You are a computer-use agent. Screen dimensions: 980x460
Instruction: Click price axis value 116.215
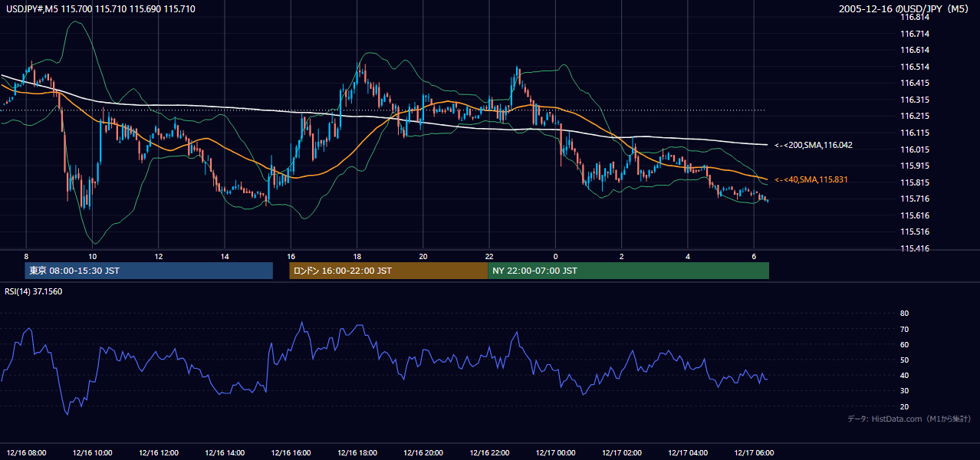915,116
